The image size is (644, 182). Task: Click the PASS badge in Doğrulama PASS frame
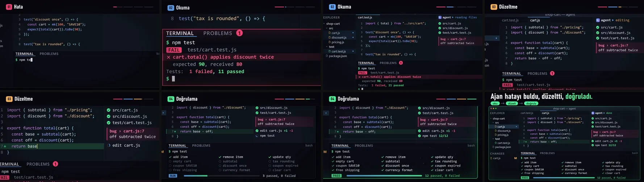click(x=336, y=176)
